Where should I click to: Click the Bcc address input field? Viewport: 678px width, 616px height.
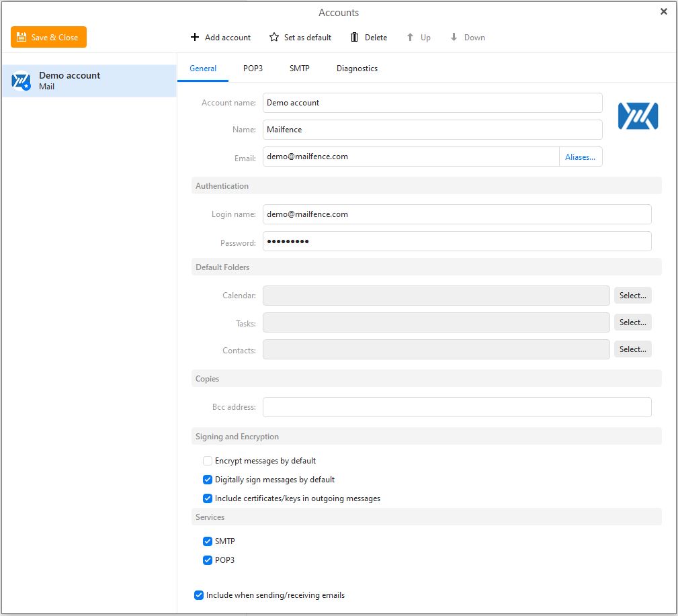(x=457, y=407)
